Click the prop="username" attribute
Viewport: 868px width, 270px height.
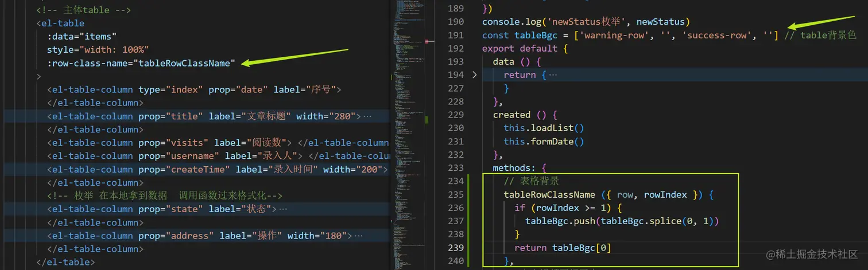179,156
